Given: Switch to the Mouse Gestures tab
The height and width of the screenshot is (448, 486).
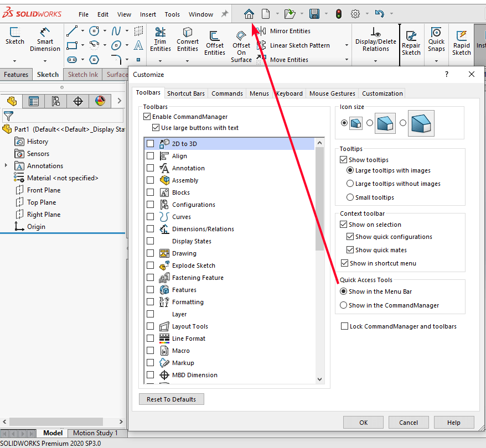Looking at the screenshot, I should pyautogui.click(x=332, y=93).
